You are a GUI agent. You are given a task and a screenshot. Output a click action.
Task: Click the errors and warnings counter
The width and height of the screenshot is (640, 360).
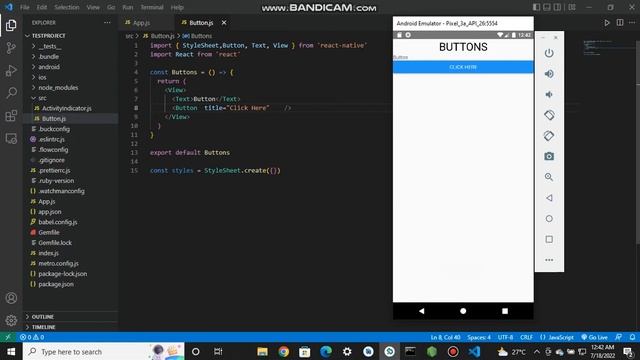pyautogui.click(x=32, y=337)
